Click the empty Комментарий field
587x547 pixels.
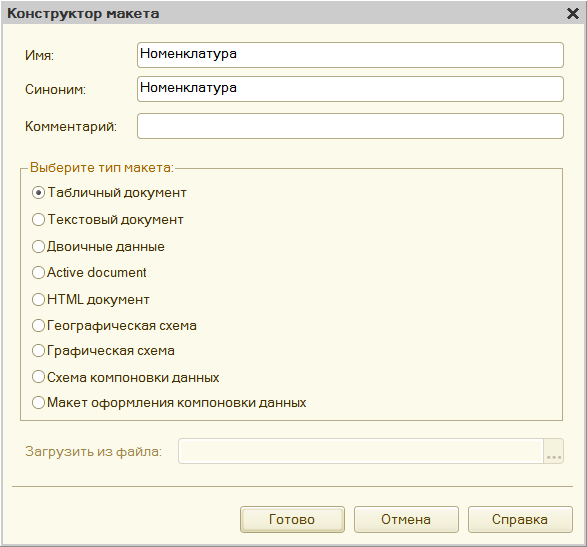click(350, 126)
